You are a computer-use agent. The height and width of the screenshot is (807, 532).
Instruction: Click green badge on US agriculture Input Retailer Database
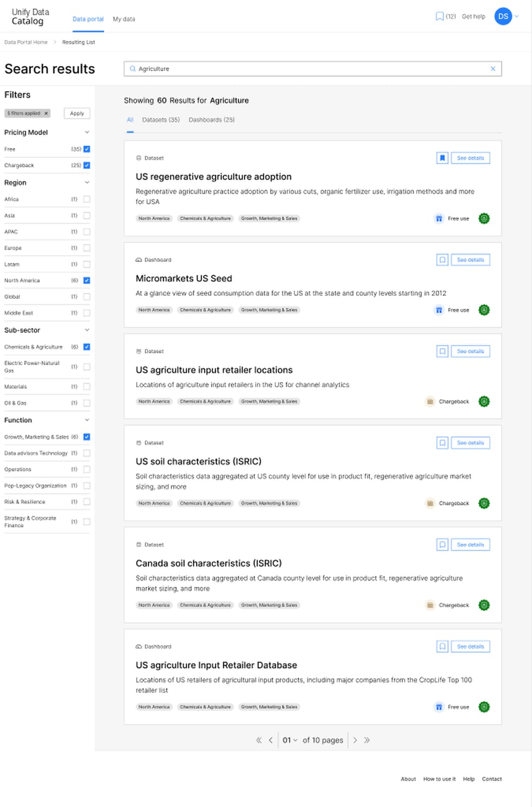click(484, 707)
